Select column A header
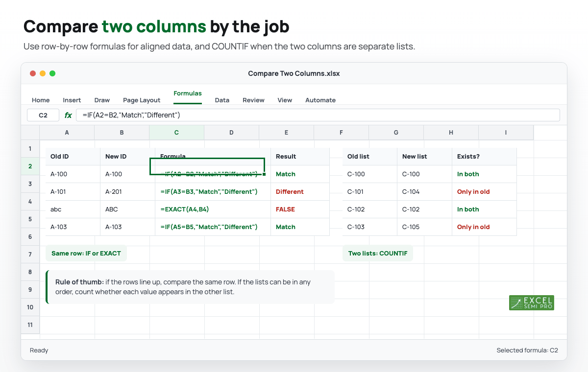This screenshot has height=372, width=588. point(67,133)
